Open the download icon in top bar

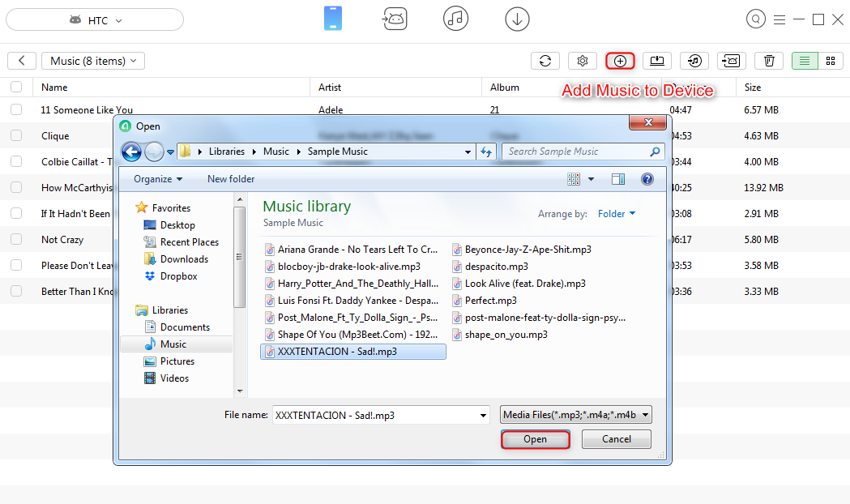tap(517, 19)
